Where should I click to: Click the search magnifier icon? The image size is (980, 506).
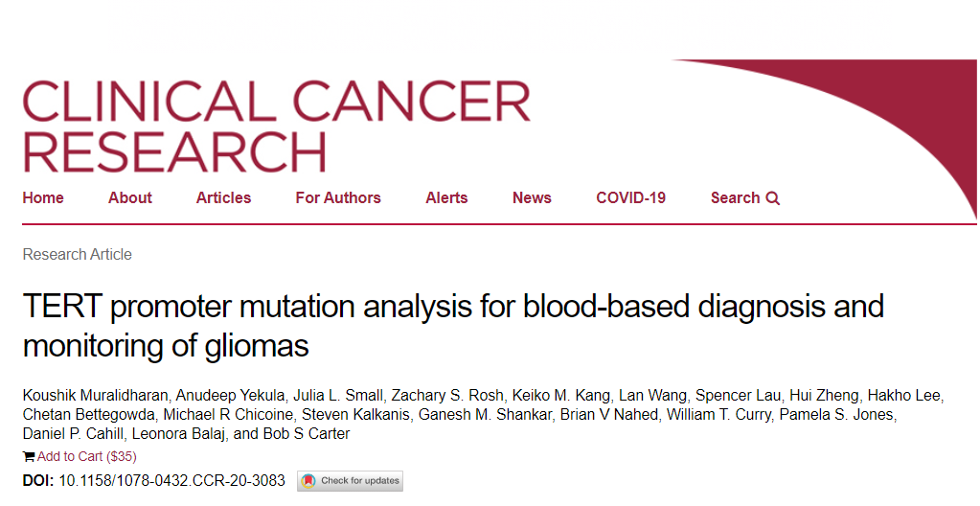[x=772, y=198]
